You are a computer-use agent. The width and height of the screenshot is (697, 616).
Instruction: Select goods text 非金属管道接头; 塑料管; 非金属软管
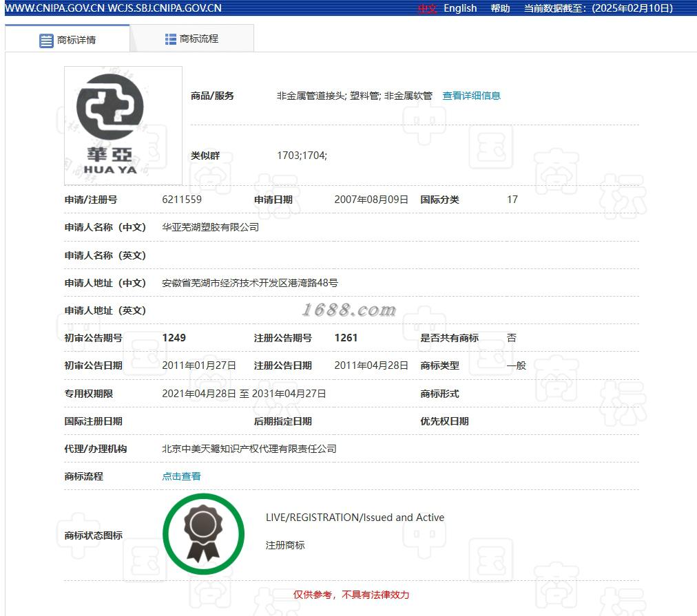[354, 96]
